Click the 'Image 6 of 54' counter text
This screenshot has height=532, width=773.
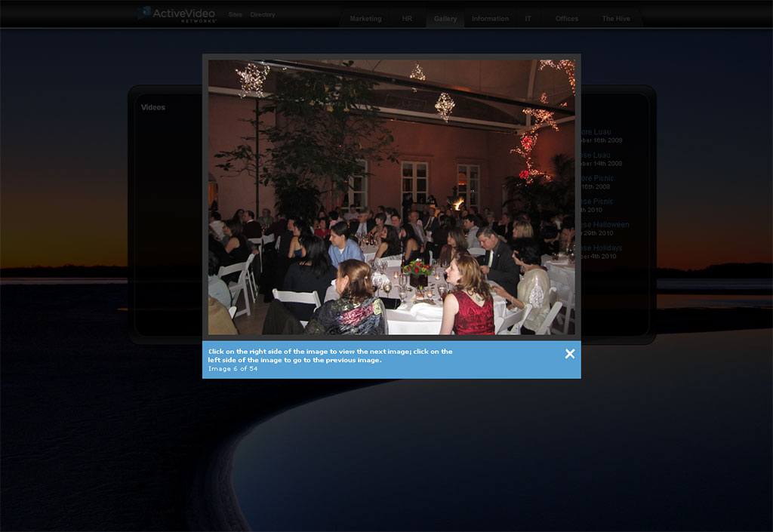pyautogui.click(x=233, y=368)
